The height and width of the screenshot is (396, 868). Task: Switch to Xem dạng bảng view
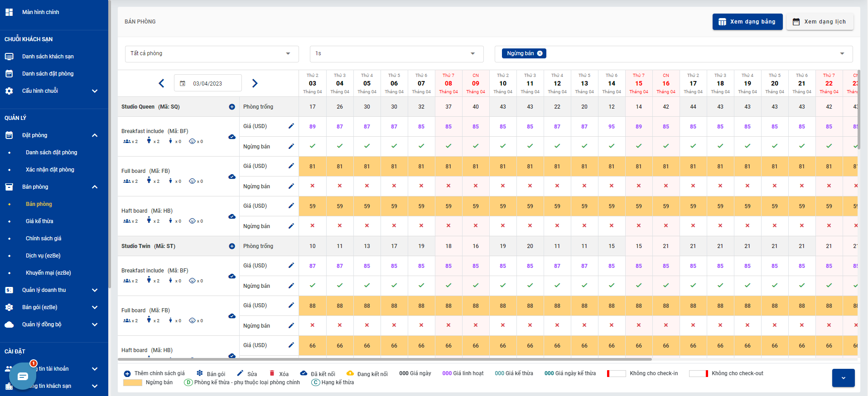pyautogui.click(x=747, y=22)
